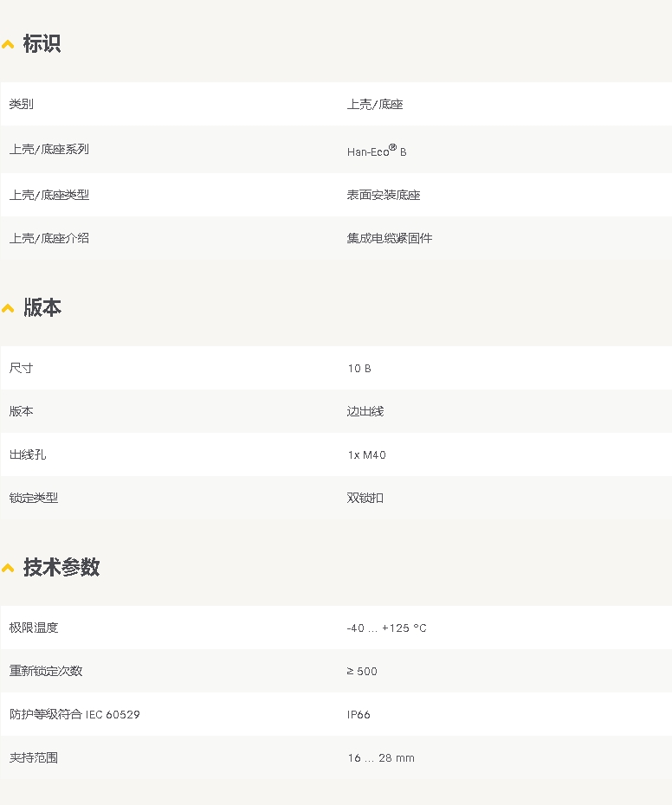Screen dimensions: 672x805
Task: Select the 16 ... 28 mm value
Action: (381, 757)
